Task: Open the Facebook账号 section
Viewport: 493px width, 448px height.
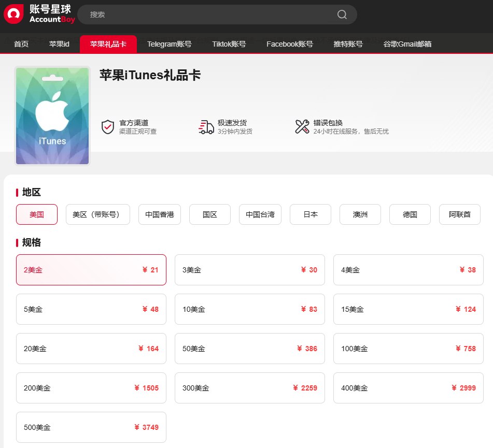Action: pyautogui.click(x=289, y=44)
